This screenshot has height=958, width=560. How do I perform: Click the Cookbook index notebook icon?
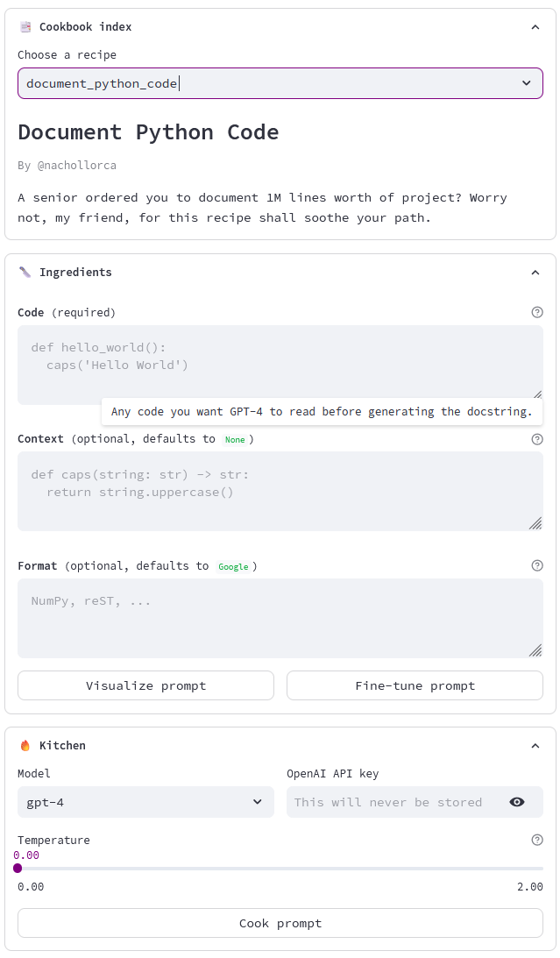[x=25, y=27]
